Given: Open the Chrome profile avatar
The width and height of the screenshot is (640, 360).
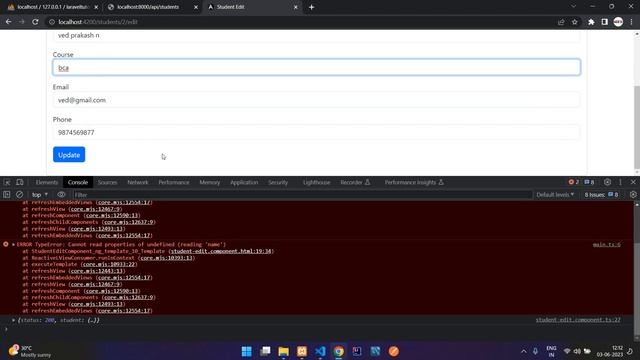Looking at the screenshot, I should [x=618, y=22].
